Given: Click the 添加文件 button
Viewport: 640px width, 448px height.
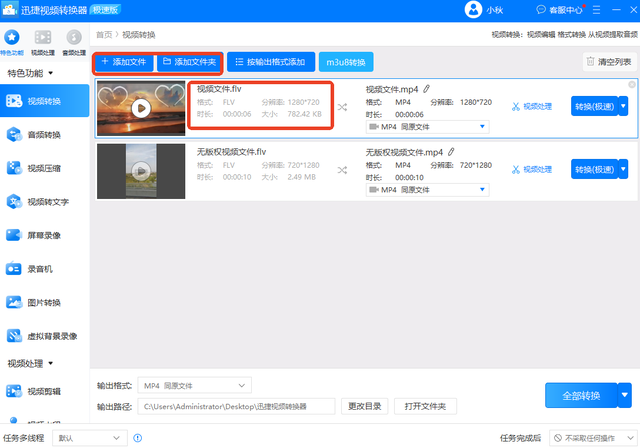Looking at the screenshot, I should (x=124, y=62).
